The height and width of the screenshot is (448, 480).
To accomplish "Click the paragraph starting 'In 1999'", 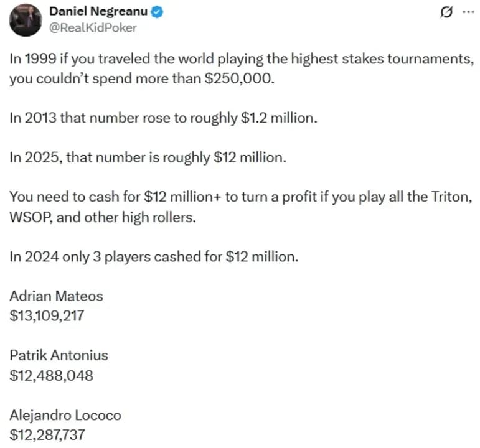I will [x=242, y=68].
